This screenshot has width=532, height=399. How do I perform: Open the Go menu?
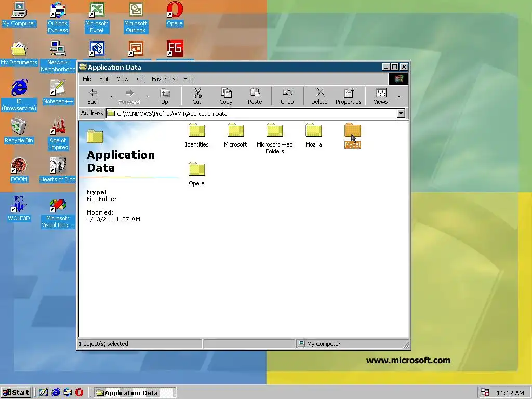140,79
